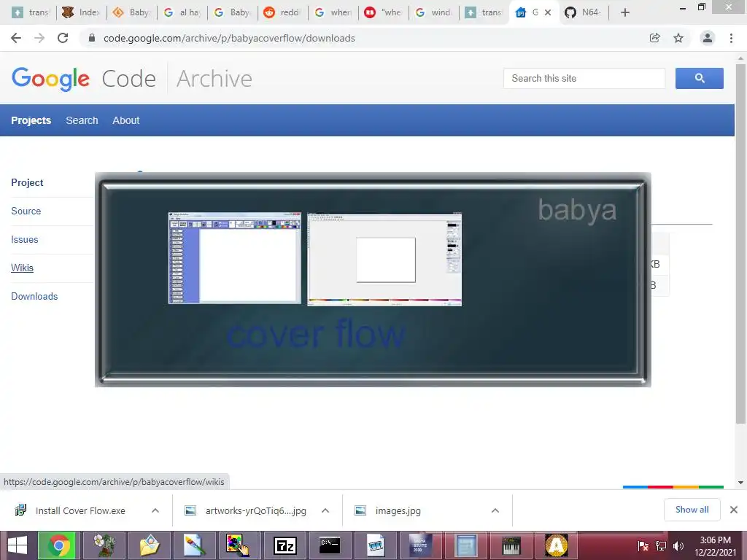Click the volume speaker tray icon
747x560 pixels.
point(678,545)
